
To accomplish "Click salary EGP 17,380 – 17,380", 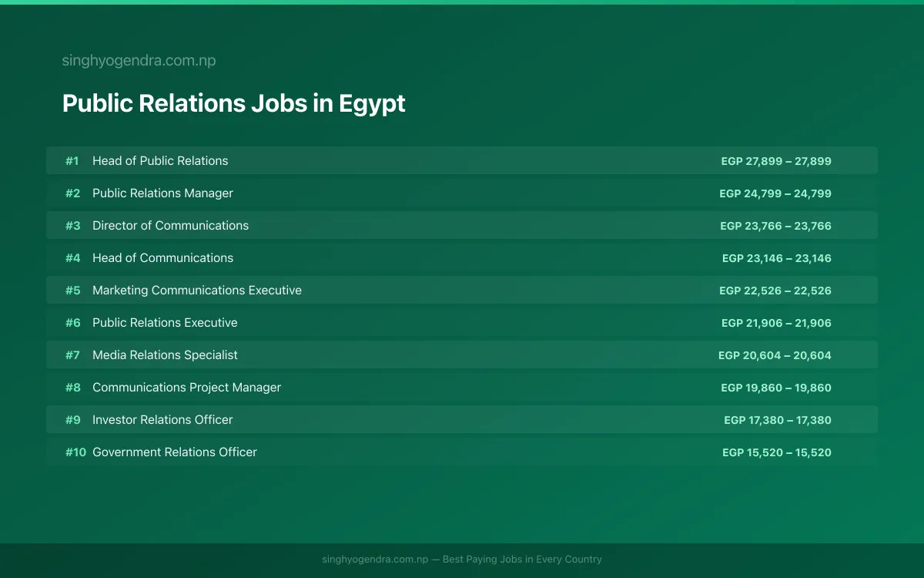I will coord(778,420).
